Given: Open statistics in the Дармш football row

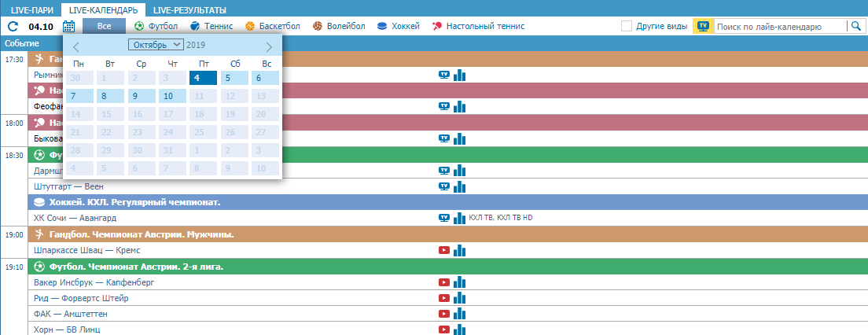Looking at the screenshot, I should tap(459, 171).
